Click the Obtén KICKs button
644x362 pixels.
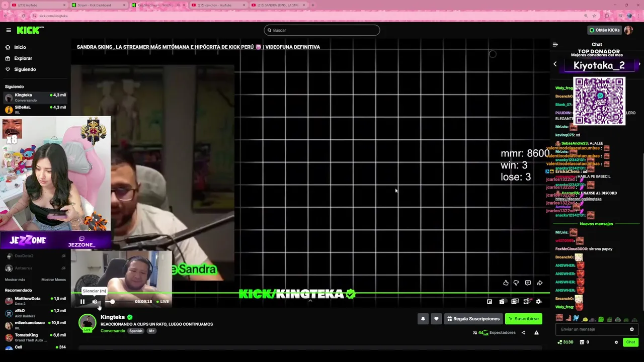[x=604, y=30]
